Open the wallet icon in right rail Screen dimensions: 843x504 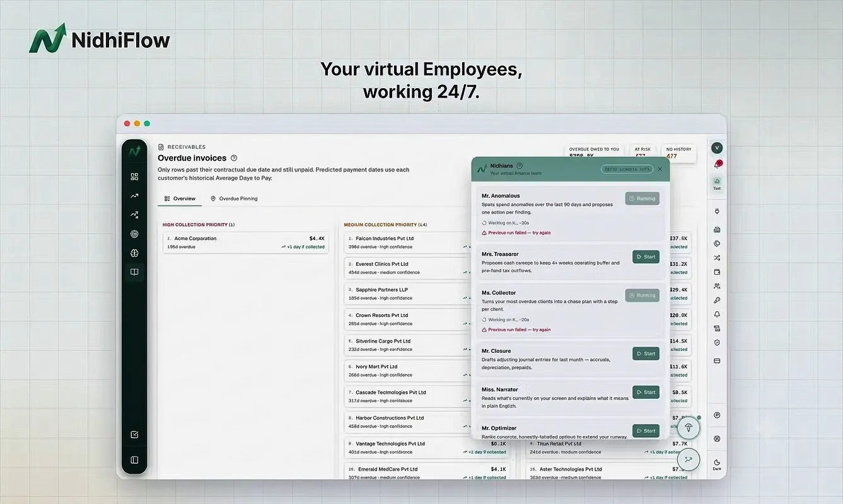point(717,272)
